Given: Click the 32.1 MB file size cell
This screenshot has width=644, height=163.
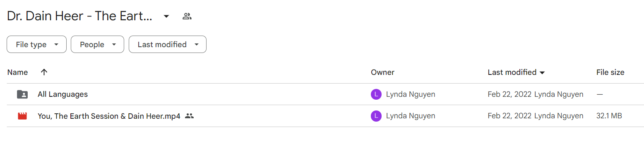Looking at the screenshot, I should point(609,116).
